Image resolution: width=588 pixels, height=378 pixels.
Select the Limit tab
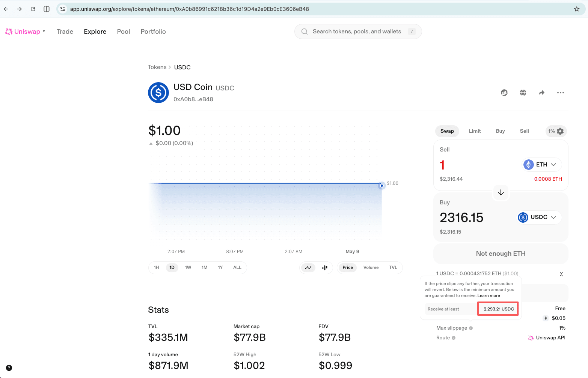point(475,131)
